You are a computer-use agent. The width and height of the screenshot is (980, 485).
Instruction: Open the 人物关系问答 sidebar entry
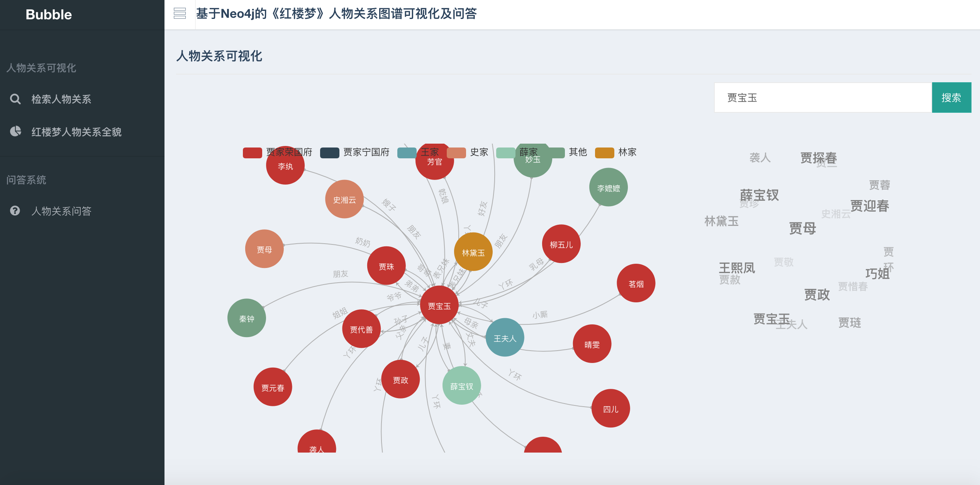point(62,211)
